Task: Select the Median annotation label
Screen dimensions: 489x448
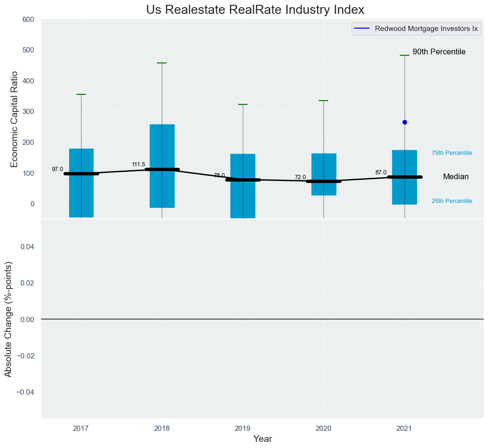Action: pos(456,177)
